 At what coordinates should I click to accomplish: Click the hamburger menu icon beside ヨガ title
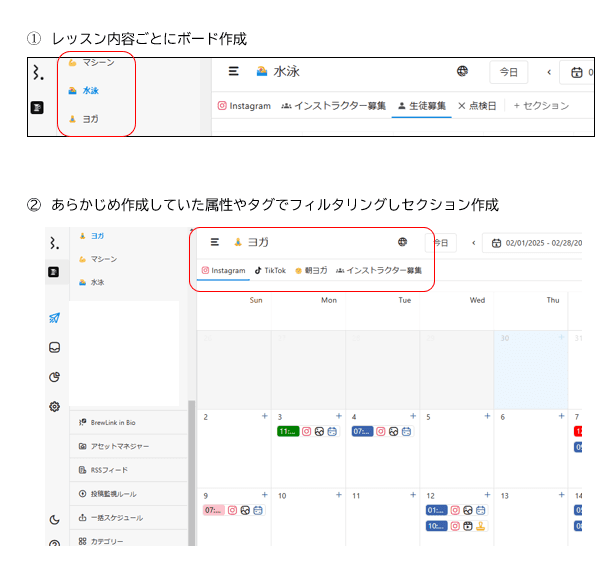[x=215, y=242]
